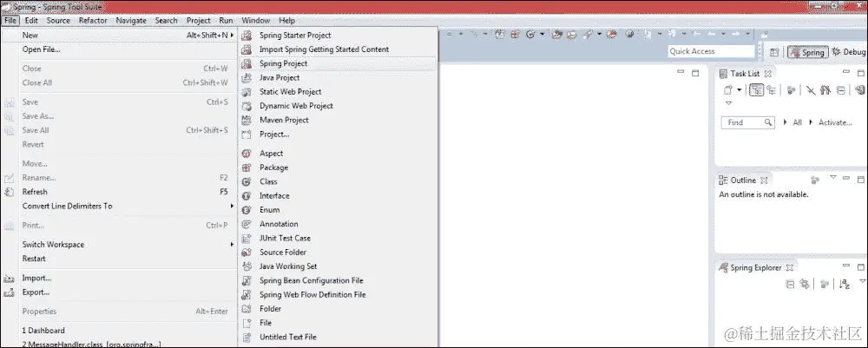Choose Spring Web Flow Definition File
This screenshot has width=868, height=348.
coord(339,295)
